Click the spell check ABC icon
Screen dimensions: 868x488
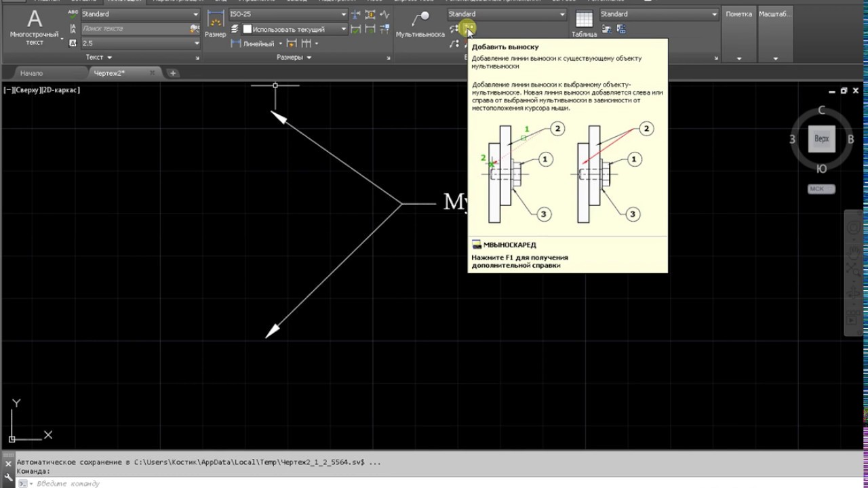pyautogui.click(x=73, y=14)
